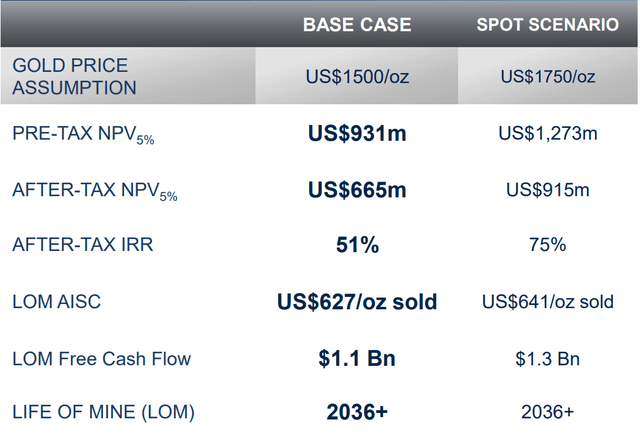Click the 51% base case IRR
The image size is (640, 446).
click(x=356, y=245)
